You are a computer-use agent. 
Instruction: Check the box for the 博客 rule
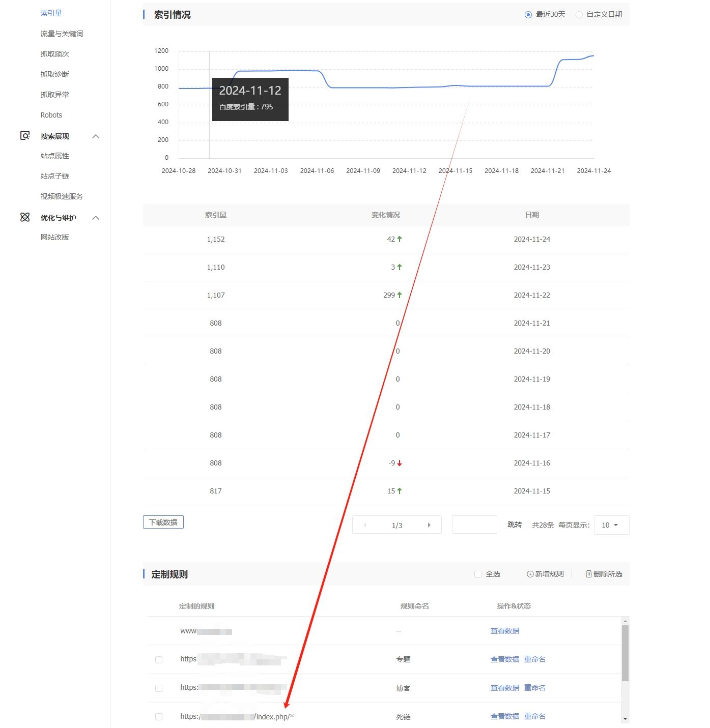coord(159,688)
